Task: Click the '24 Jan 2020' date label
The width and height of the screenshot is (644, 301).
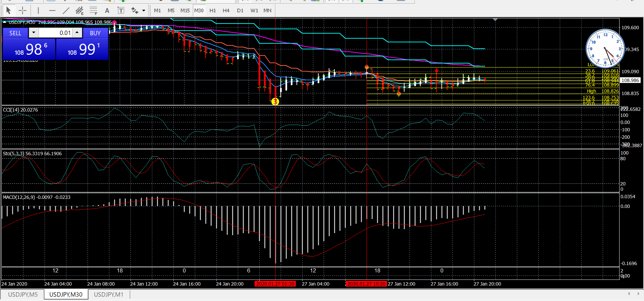Action: (x=14, y=284)
